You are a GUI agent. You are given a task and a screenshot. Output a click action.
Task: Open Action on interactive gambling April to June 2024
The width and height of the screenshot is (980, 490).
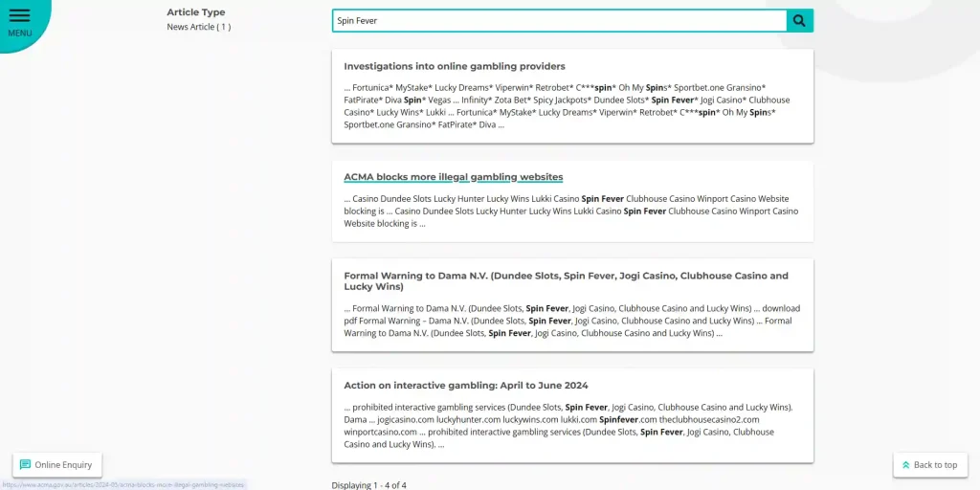(x=466, y=386)
